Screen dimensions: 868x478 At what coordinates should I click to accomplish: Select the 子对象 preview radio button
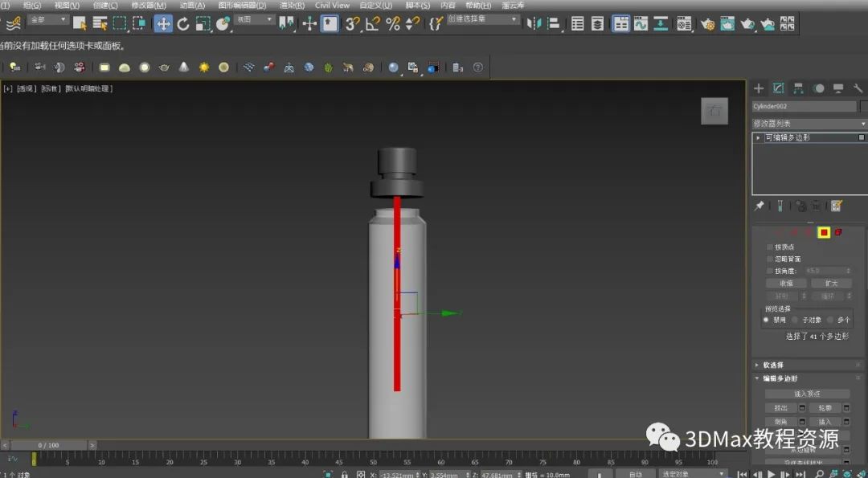pos(795,320)
